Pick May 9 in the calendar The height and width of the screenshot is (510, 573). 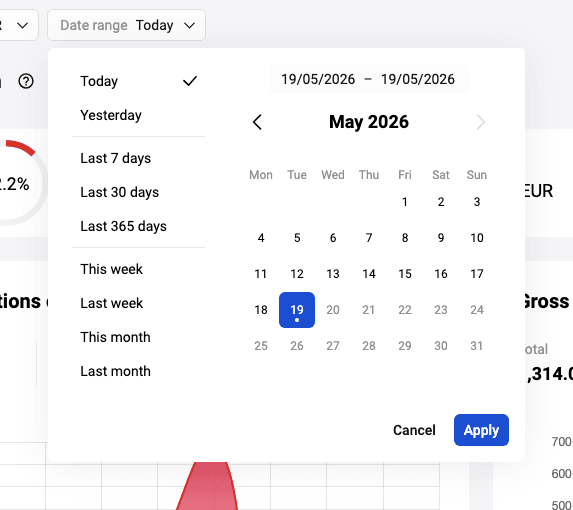pyautogui.click(x=441, y=238)
